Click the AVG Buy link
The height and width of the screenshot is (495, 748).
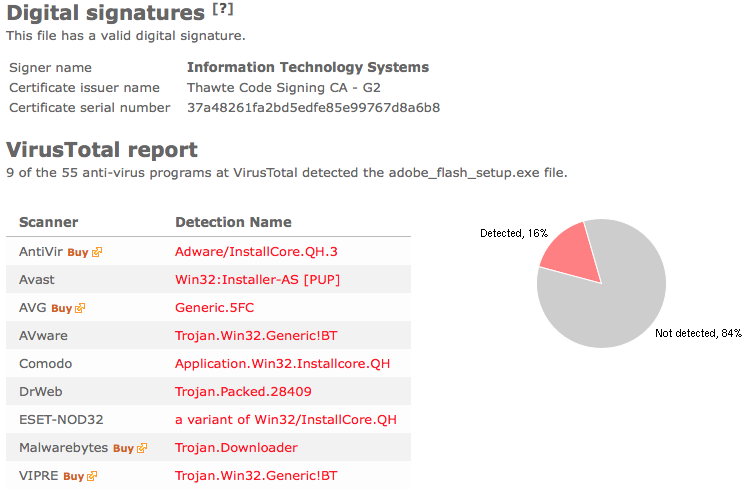(x=62, y=309)
